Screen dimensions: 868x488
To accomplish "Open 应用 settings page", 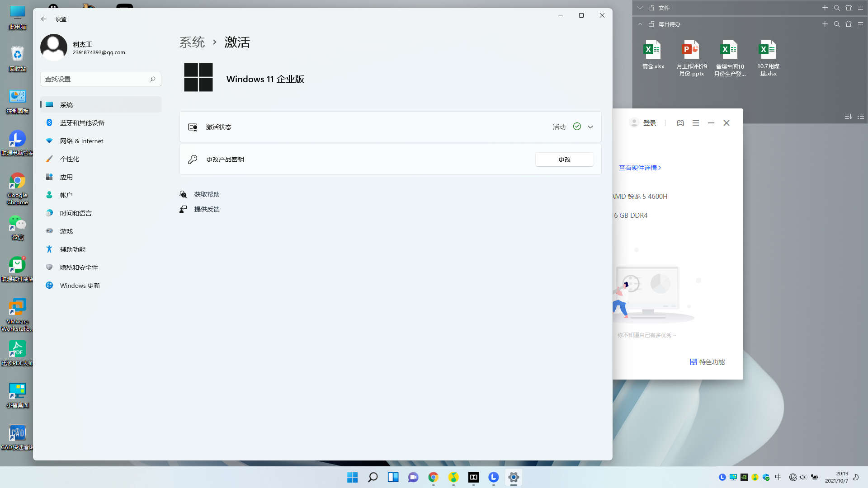I will click(x=101, y=177).
